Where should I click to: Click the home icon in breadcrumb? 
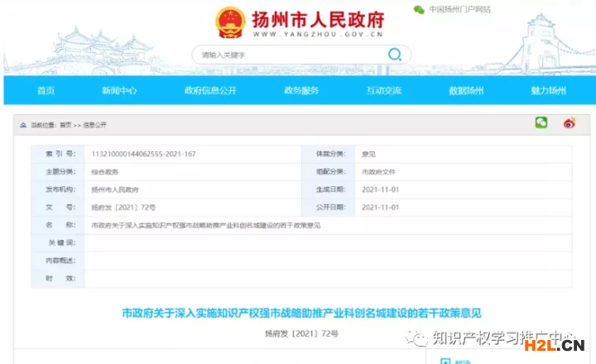(23, 125)
